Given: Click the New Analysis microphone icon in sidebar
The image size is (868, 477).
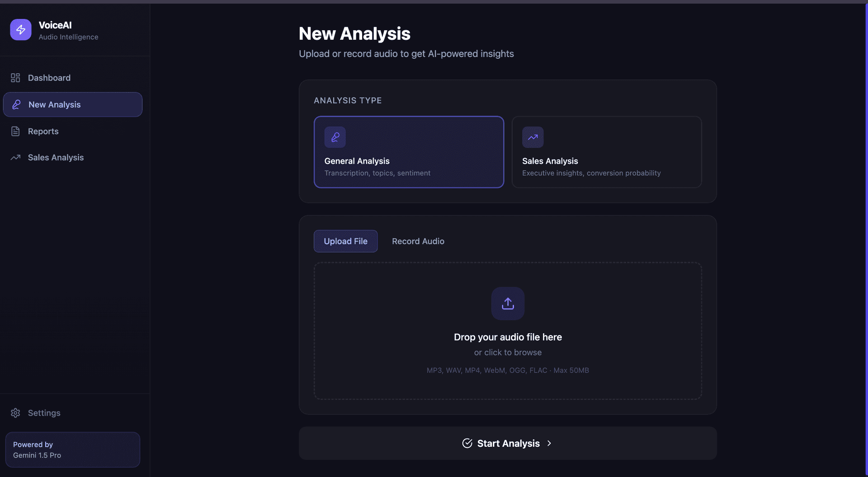Looking at the screenshot, I should 16,104.
